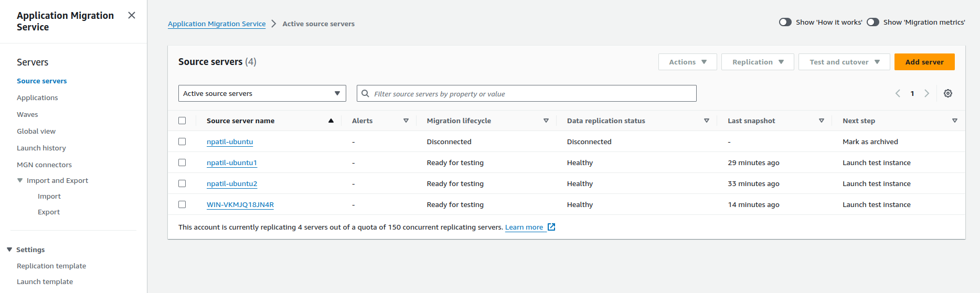Follow the Learn more link

click(x=524, y=227)
